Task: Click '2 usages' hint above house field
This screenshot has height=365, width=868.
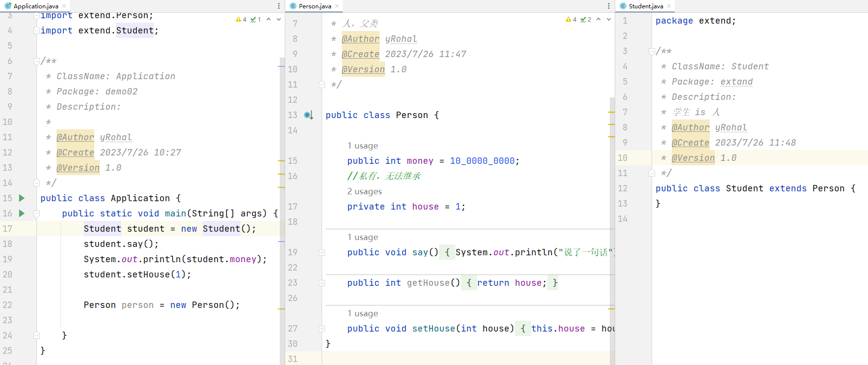Action: [364, 191]
